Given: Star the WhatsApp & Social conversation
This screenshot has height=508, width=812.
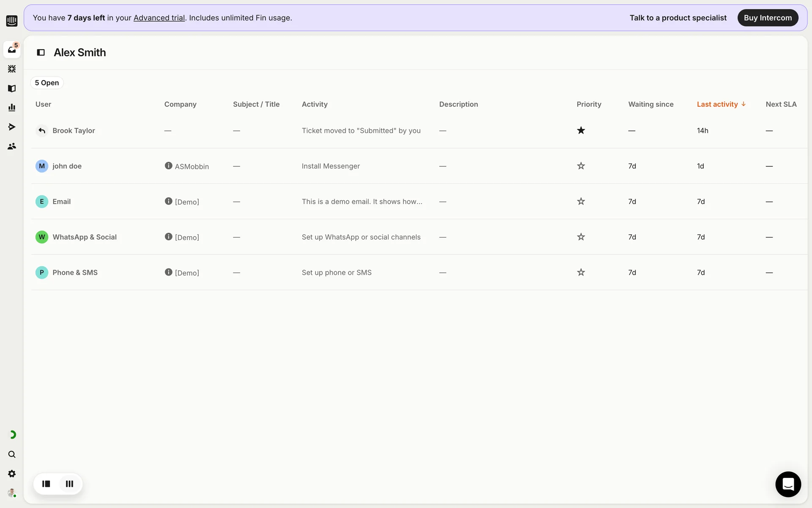Looking at the screenshot, I should 581,237.
